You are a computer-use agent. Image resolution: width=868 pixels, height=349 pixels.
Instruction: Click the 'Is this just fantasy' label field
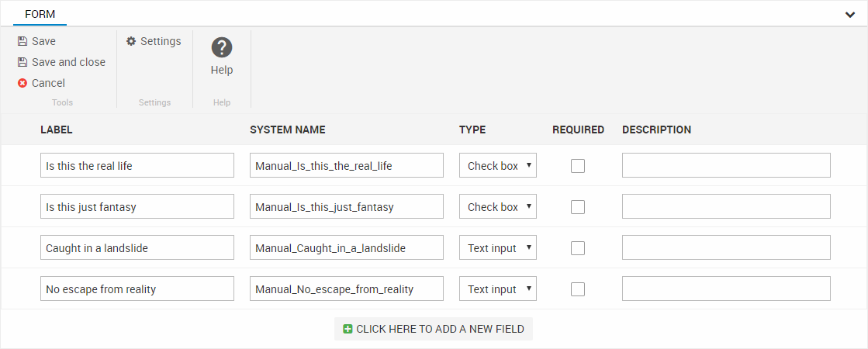coord(137,207)
